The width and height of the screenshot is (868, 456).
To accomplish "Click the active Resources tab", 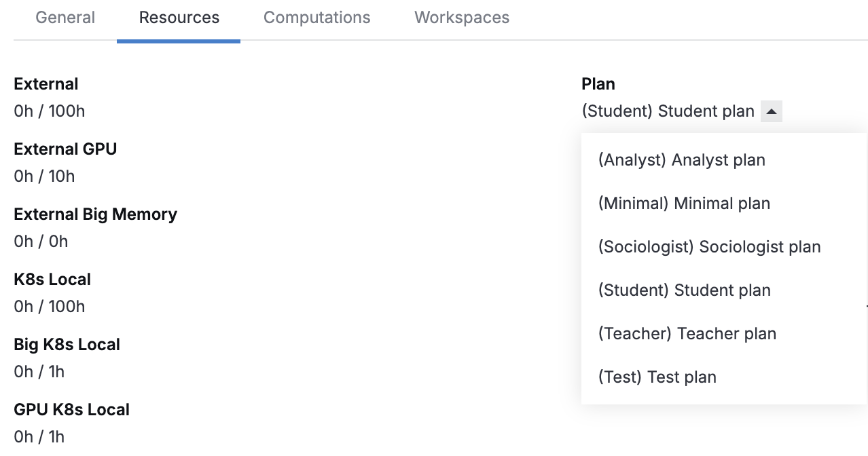I will coord(179,18).
